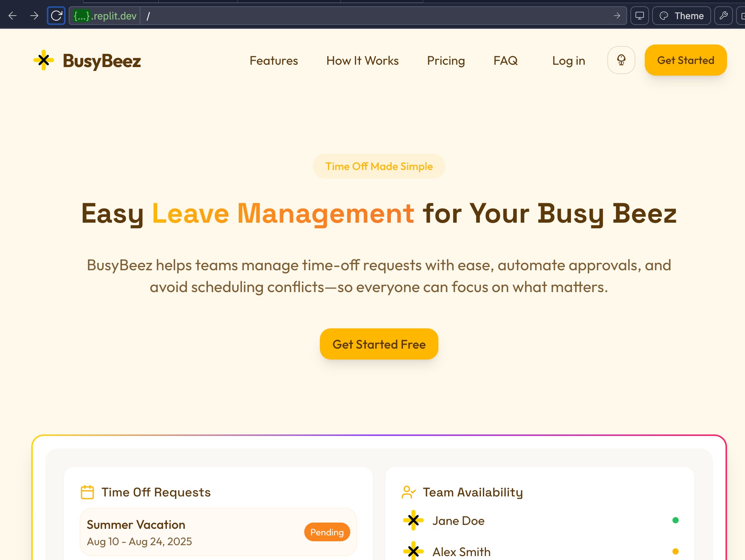Click the URL path input field
This screenshot has width=745, height=560.
coord(374,16)
